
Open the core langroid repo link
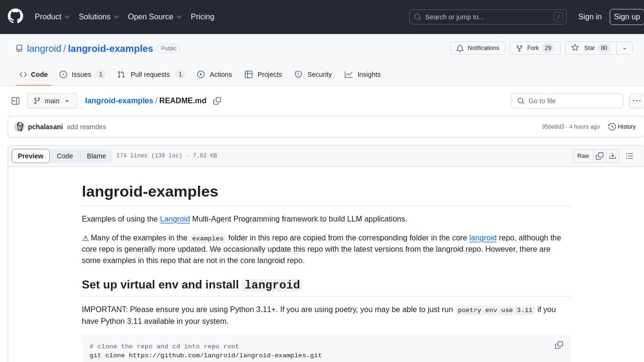pyautogui.click(x=483, y=238)
